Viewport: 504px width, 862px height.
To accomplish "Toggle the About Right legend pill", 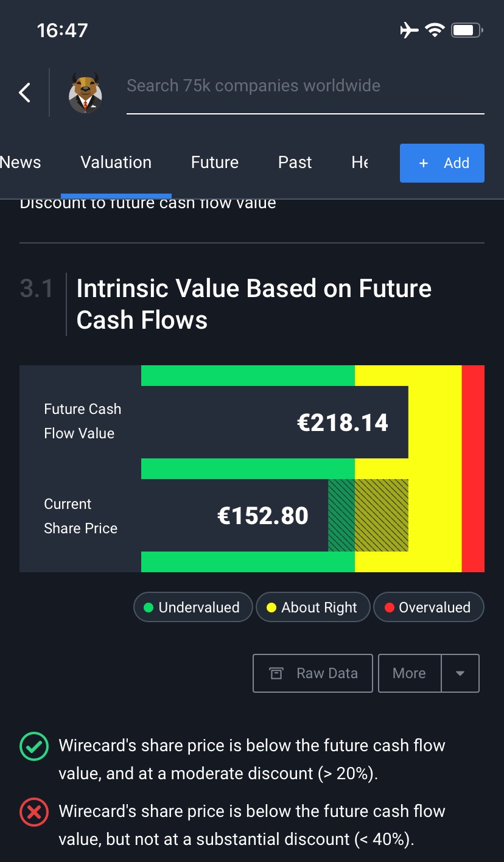I will 313,607.
